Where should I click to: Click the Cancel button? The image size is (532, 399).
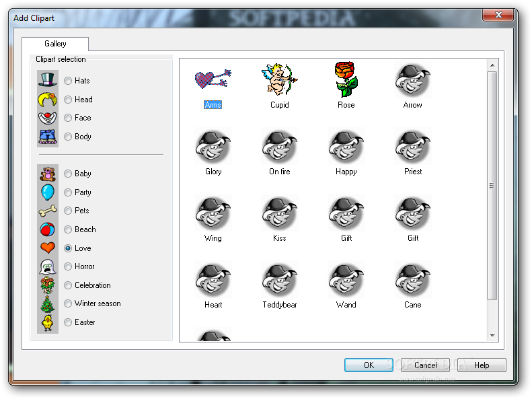point(425,365)
